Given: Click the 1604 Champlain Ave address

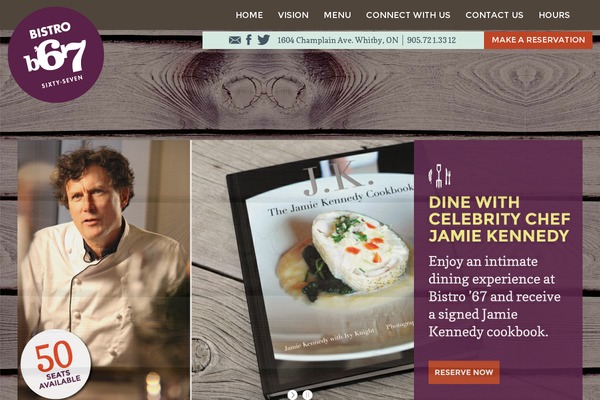Looking at the screenshot, I should tap(338, 40).
